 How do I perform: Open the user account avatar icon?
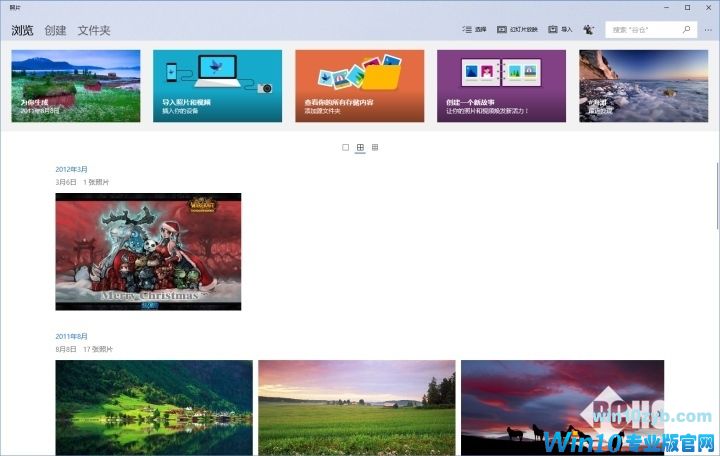coord(588,30)
